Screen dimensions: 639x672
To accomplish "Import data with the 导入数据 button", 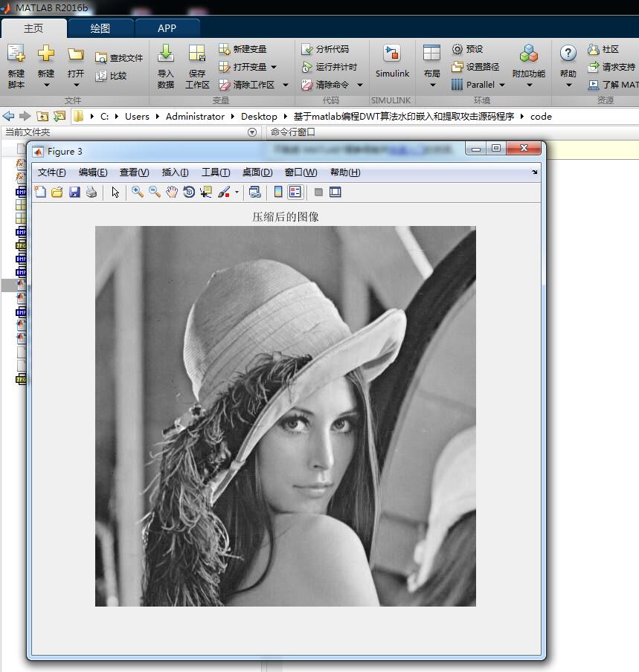I will (x=166, y=65).
